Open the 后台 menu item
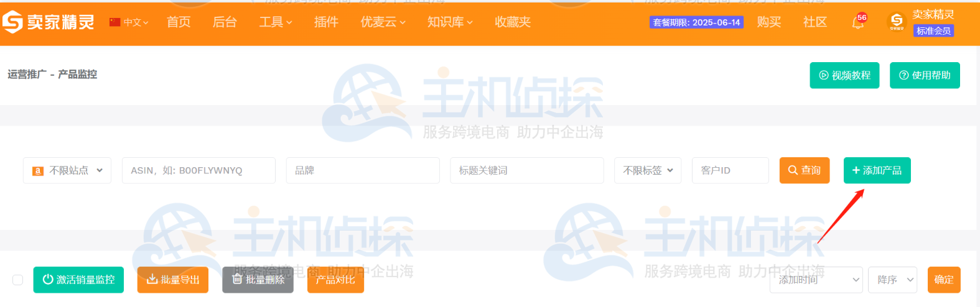The width and height of the screenshot is (980, 307). (x=225, y=22)
